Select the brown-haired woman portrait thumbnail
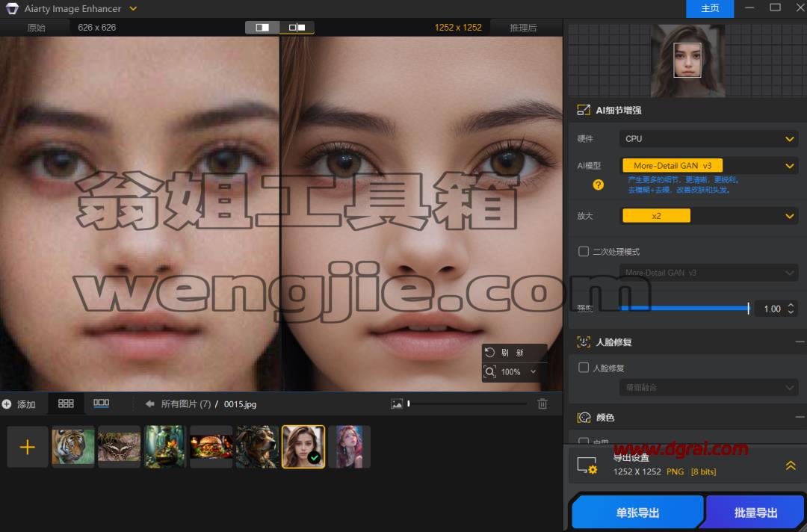 point(303,447)
